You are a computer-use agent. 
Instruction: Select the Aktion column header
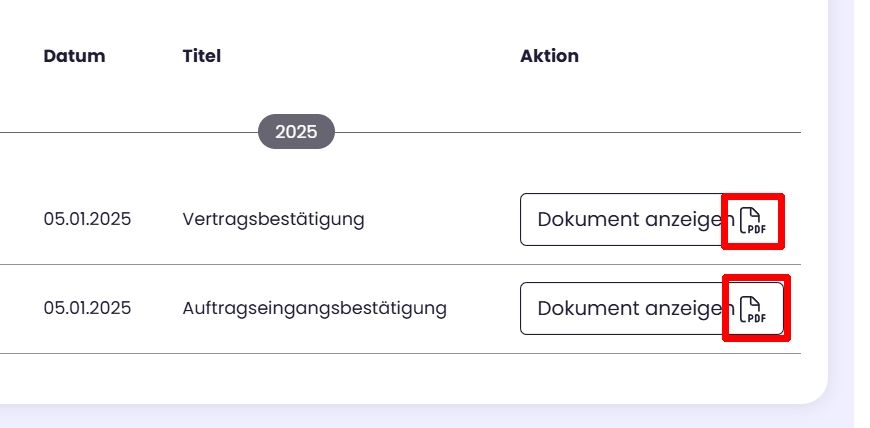[549, 56]
